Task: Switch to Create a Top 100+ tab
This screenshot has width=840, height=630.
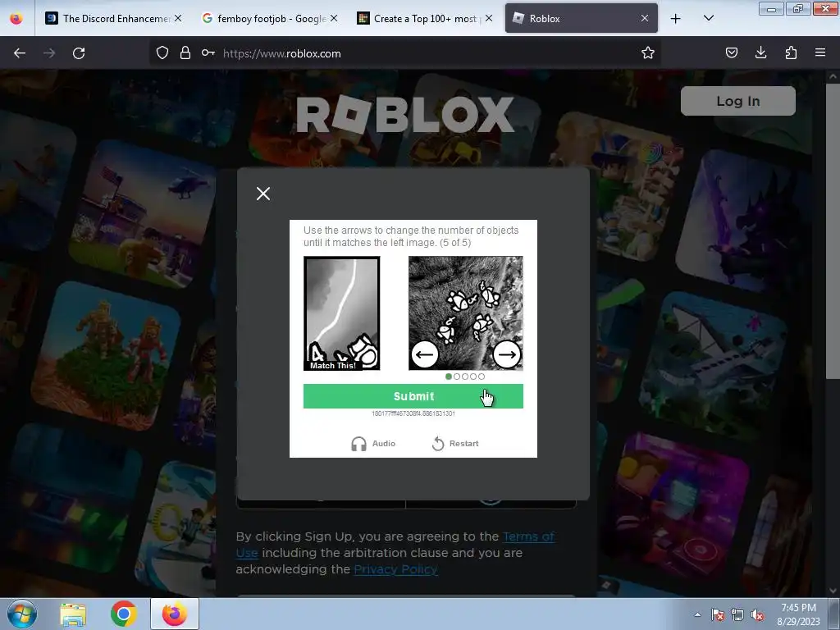Action: pos(426,18)
